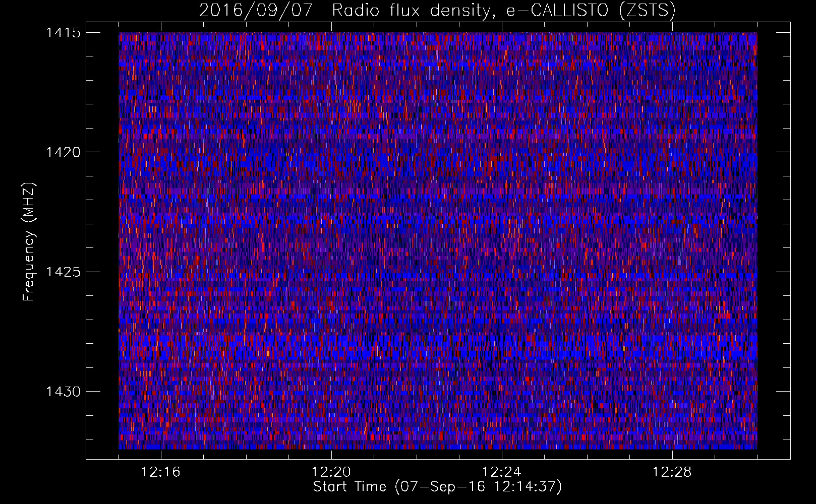Click the plot title '2016/09/07 Radio flux density, e-CALLISTO (ZSTS)'
816x504 pixels.
pyautogui.click(x=437, y=11)
